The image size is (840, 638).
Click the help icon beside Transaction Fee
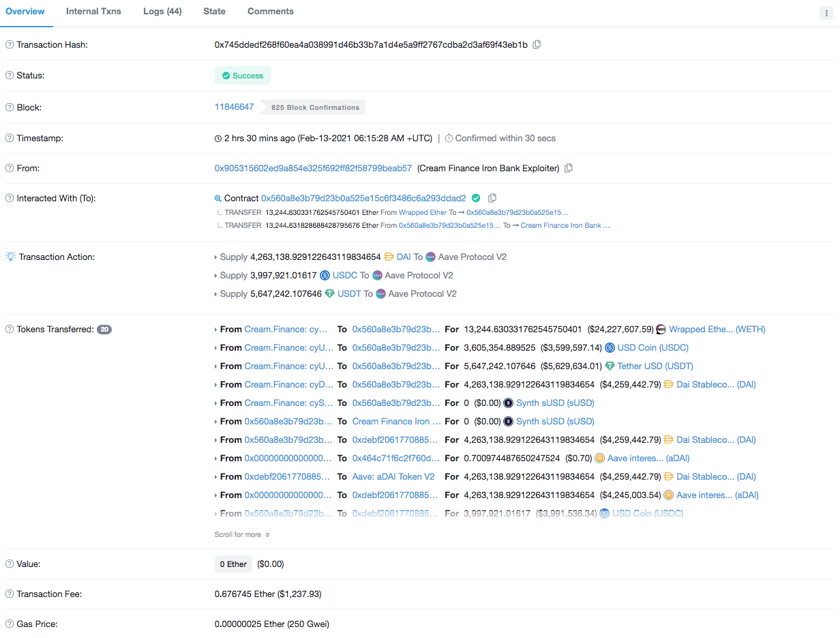pos(10,594)
